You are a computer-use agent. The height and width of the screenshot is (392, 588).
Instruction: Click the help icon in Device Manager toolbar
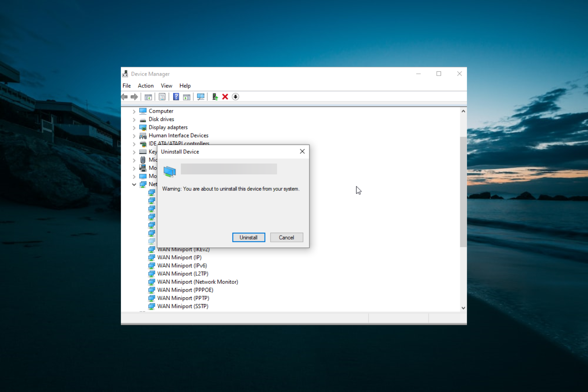coord(175,96)
